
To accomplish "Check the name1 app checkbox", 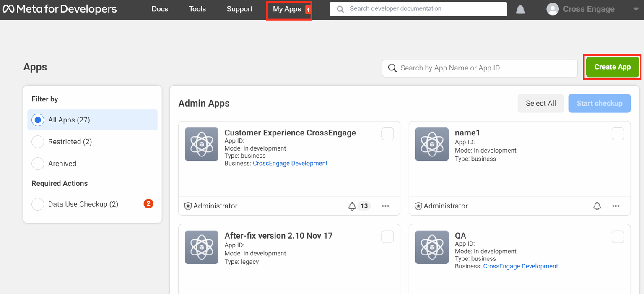I will coord(618,134).
